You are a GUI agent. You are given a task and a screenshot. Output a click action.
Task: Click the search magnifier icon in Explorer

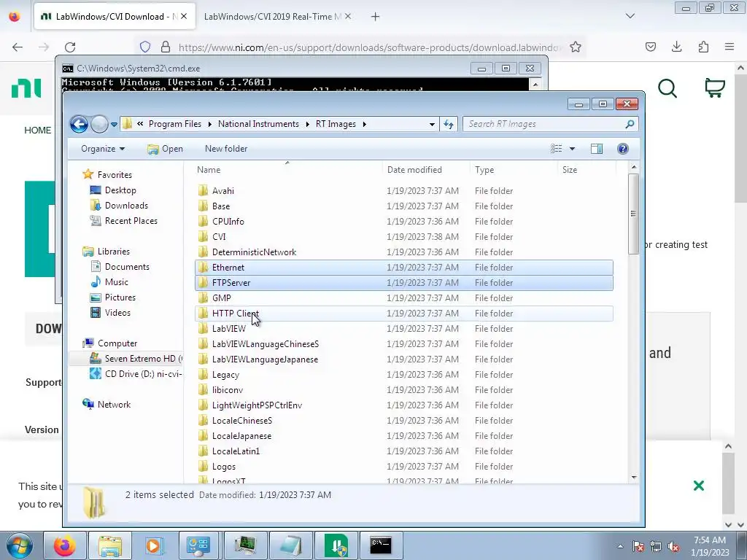(630, 124)
